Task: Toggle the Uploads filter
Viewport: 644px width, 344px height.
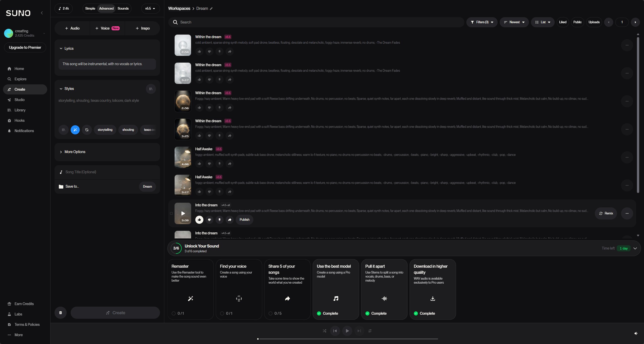Action: (594, 22)
